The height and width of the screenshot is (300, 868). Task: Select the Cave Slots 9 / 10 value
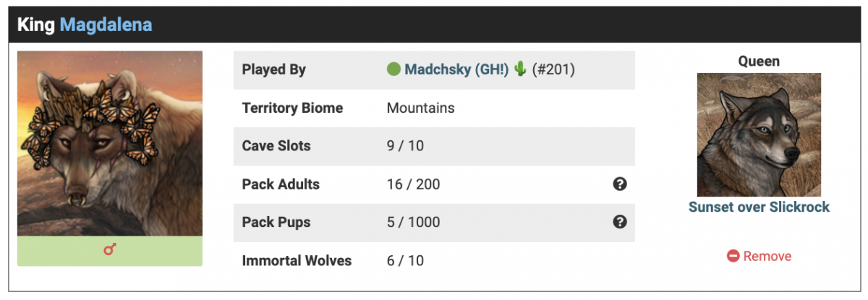click(405, 146)
